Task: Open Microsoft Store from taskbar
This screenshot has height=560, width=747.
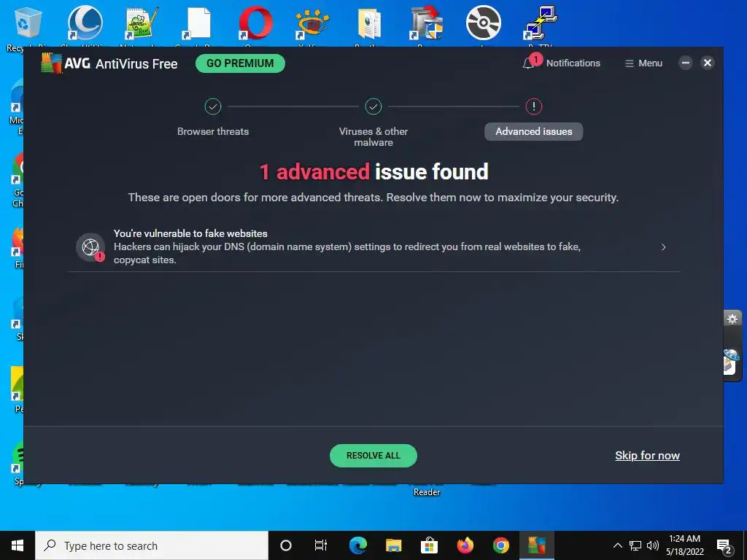Action: (x=429, y=545)
